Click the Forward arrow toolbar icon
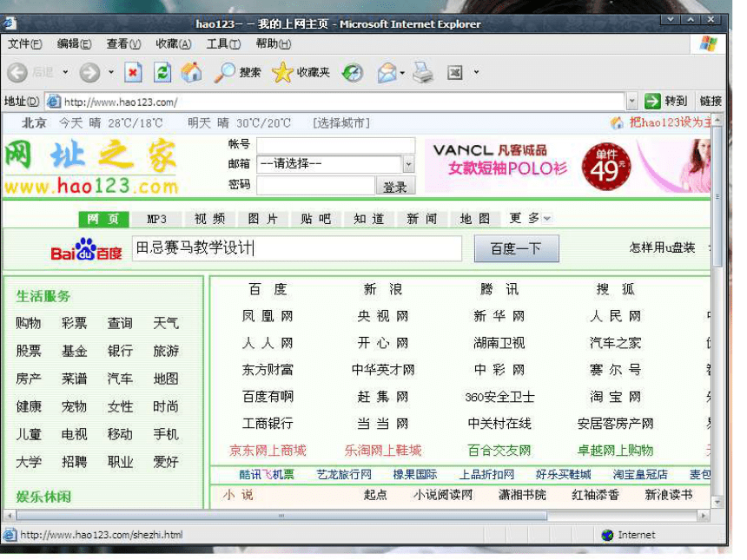This screenshot has width=747, height=560. click(x=89, y=72)
